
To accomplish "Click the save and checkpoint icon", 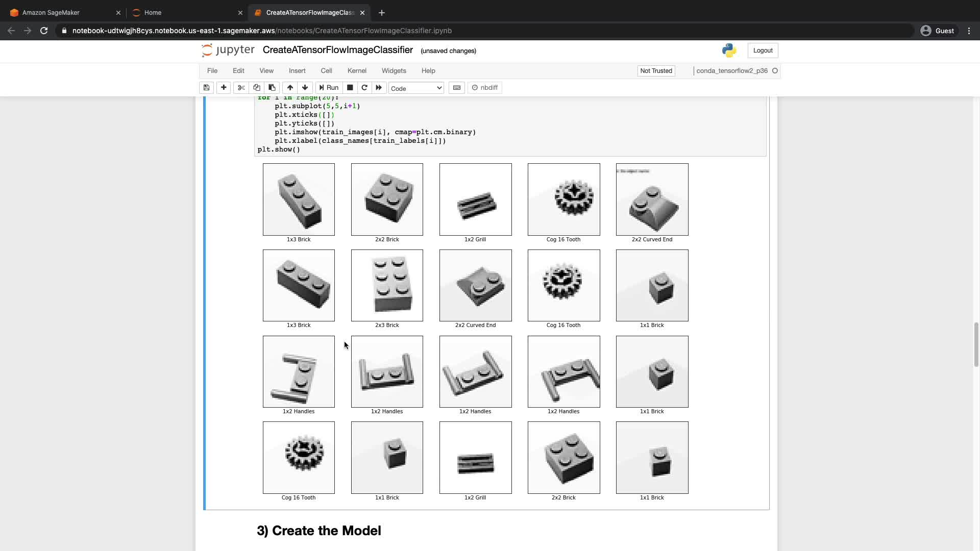I will point(206,88).
